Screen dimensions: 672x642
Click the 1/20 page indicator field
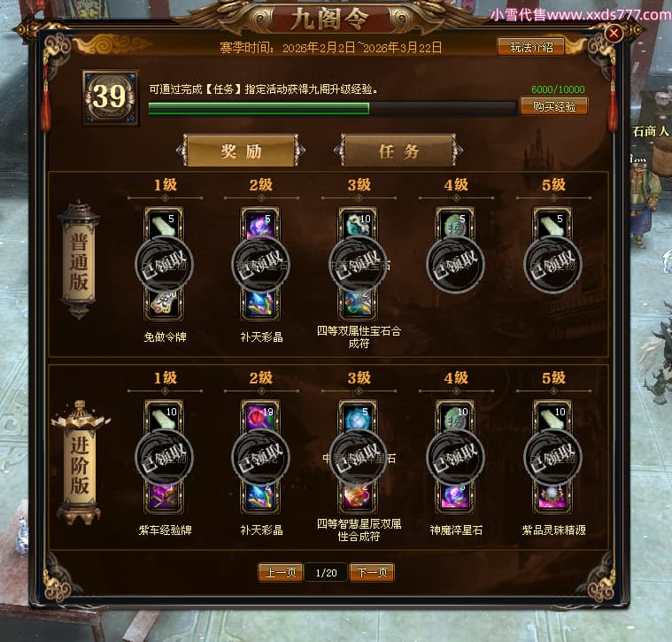coord(326,573)
